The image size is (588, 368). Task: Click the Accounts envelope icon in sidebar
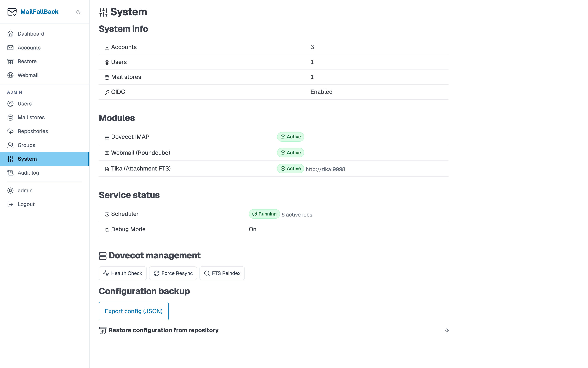click(10, 47)
